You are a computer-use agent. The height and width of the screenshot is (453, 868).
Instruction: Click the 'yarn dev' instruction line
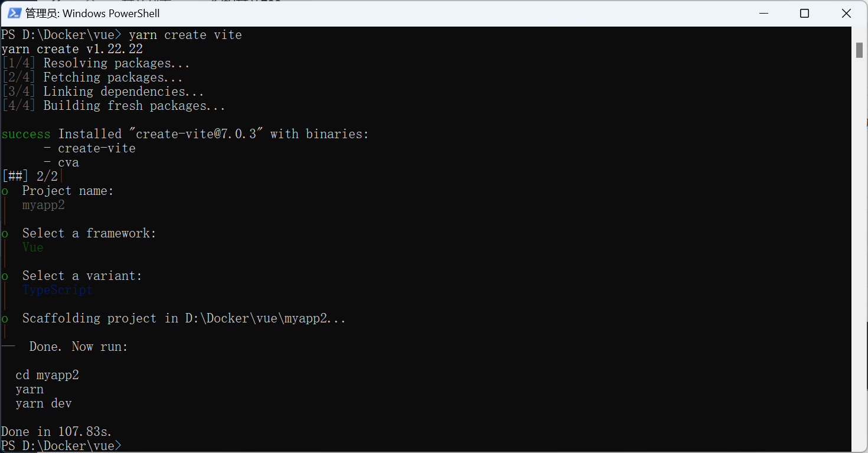tap(44, 403)
